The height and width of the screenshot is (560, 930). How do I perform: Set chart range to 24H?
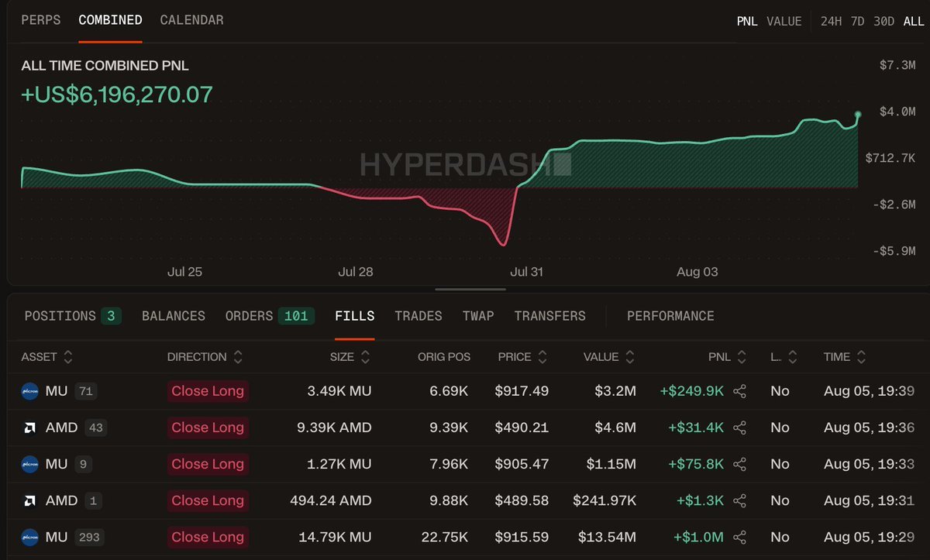[x=832, y=21]
